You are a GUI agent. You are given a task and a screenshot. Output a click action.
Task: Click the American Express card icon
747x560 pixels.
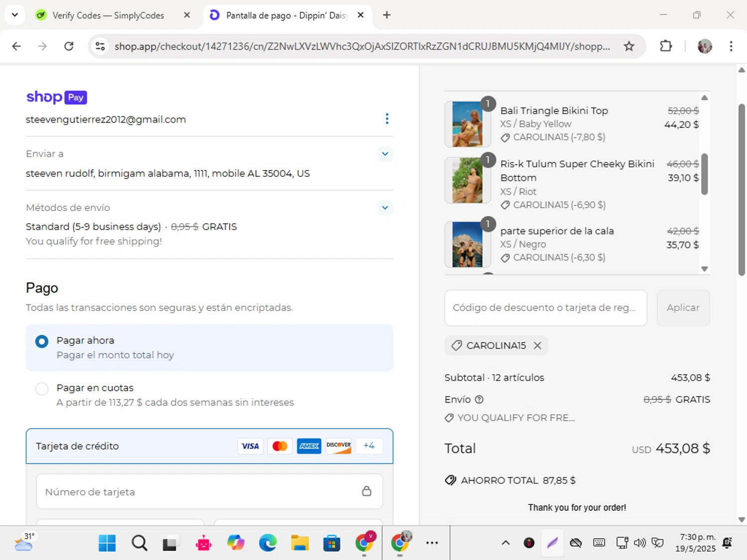309,446
